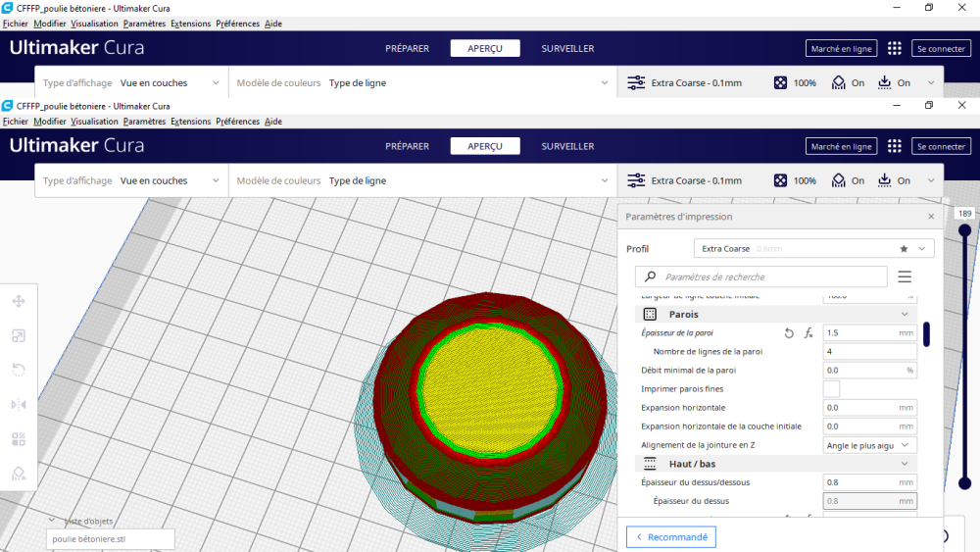Viewport: 980px width, 552px height.
Task: Open the Extra Coarse profile dropdown
Action: (813, 249)
